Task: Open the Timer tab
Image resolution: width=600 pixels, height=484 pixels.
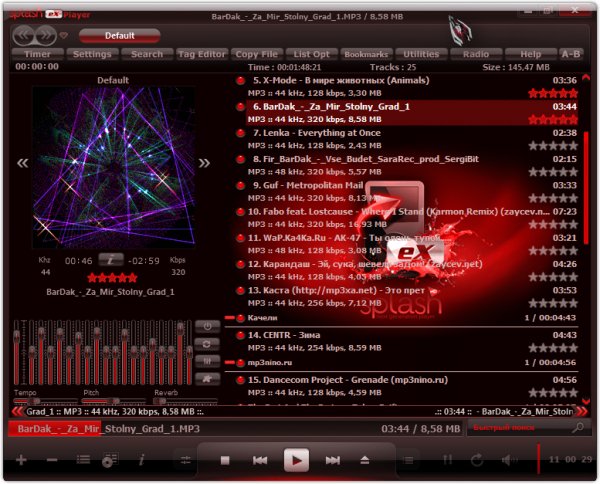Action: tap(37, 54)
